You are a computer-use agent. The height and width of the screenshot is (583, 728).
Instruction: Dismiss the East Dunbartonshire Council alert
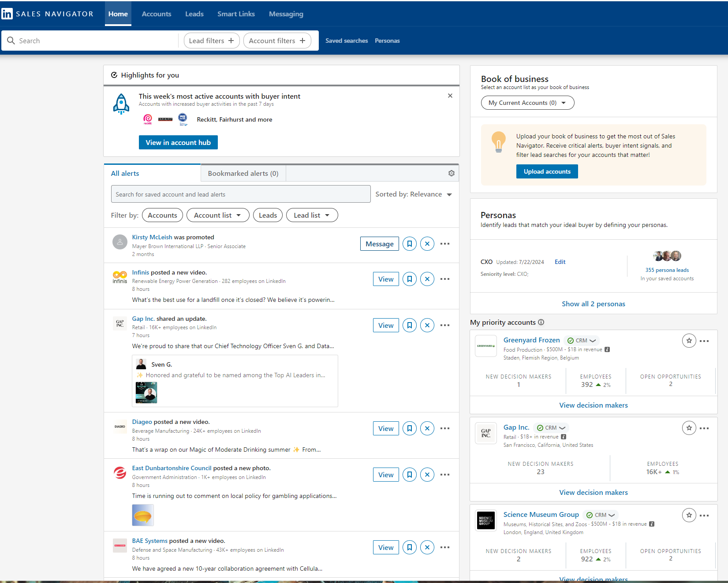[x=427, y=475]
